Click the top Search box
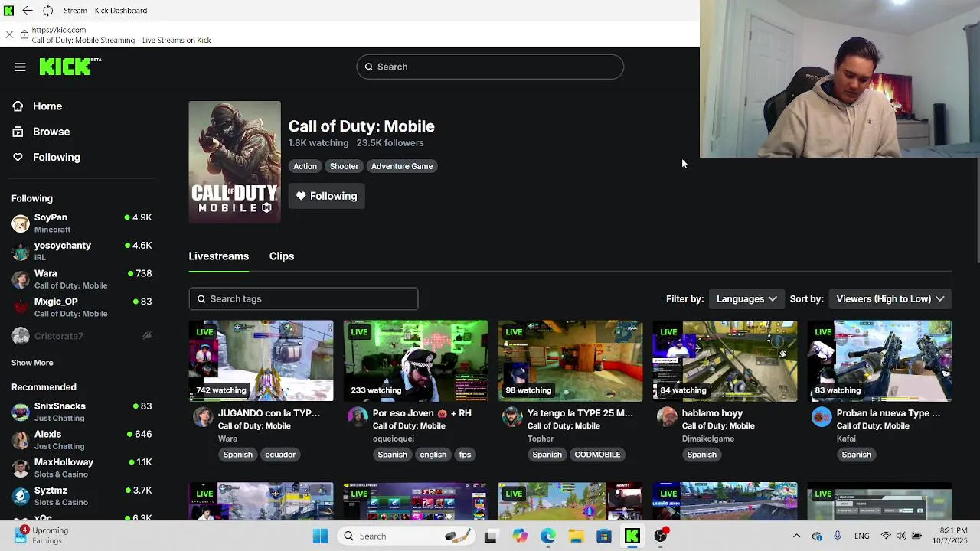Image resolution: width=980 pixels, height=551 pixels. coord(490,67)
